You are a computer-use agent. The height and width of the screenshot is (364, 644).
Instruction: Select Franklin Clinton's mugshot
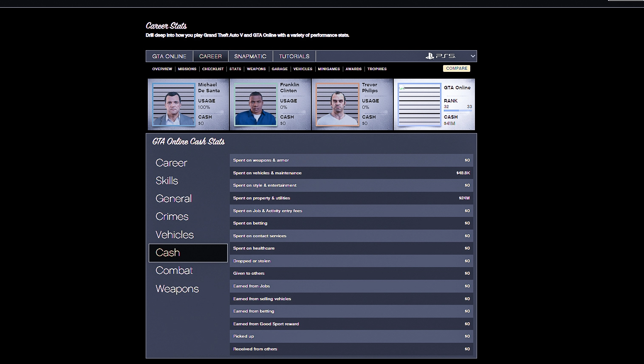(256, 105)
